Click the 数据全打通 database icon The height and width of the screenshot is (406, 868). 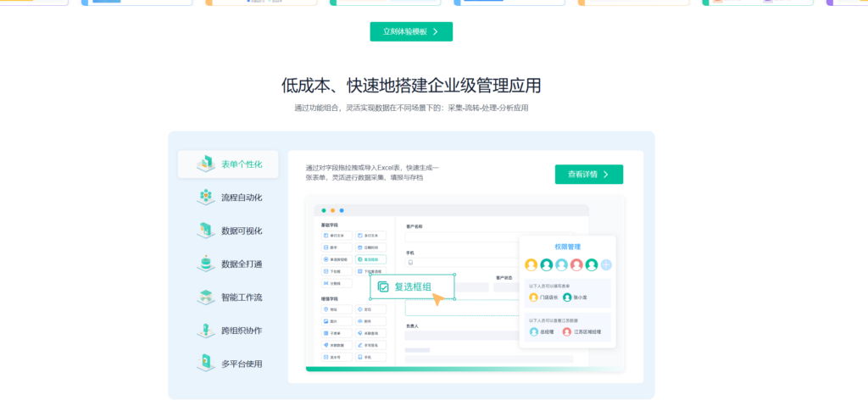(205, 264)
